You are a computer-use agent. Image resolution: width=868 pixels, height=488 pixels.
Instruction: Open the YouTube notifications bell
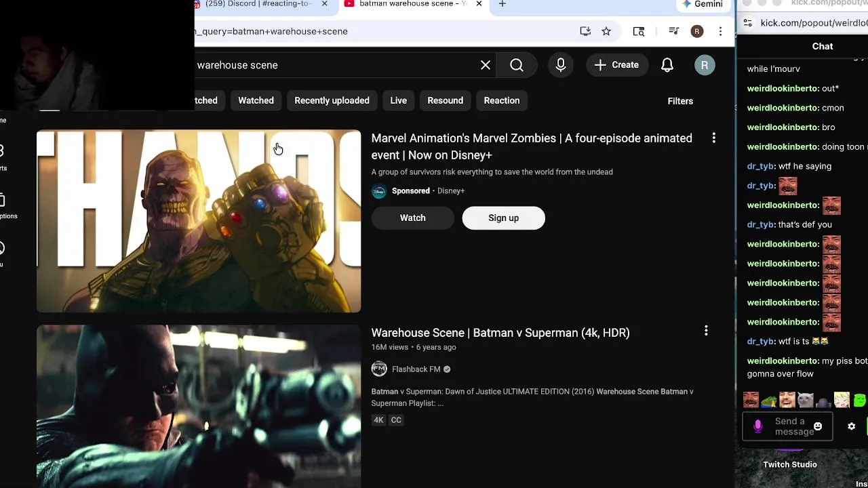[x=667, y=65]
